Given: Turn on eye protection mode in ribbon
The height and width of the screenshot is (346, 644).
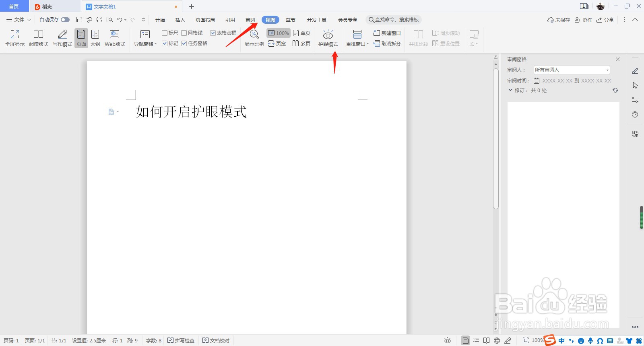Looking at the screenshot, I should coord(328,38).
